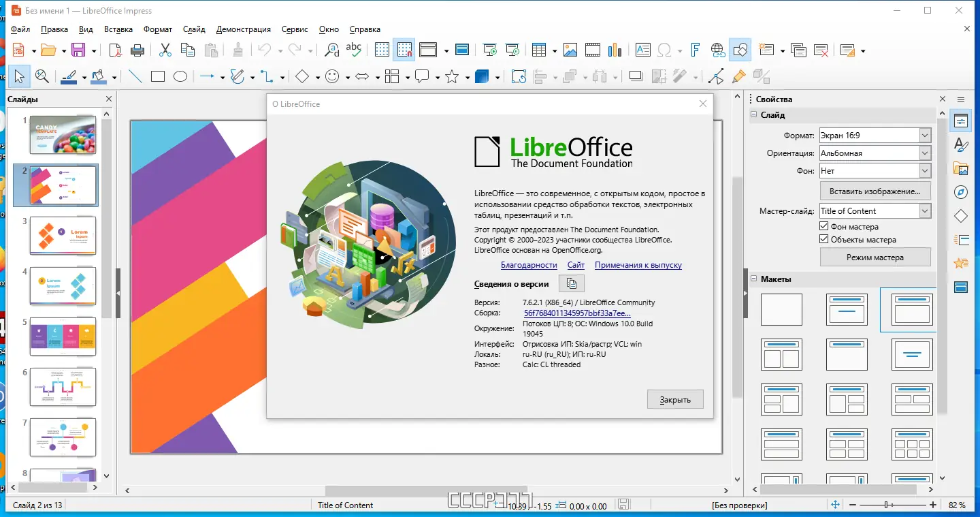This screenshot has width=980, height=517.
Task: Expand the table insert dropdown arrow
Action: click(555, 50)
